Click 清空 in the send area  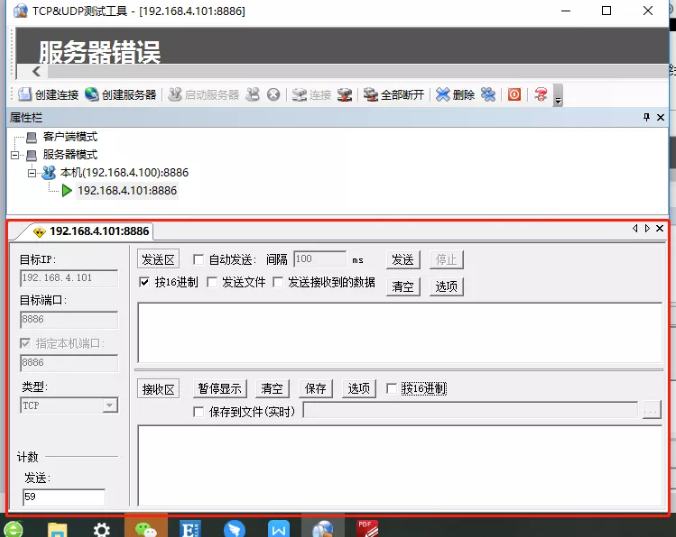pos(403,286)
